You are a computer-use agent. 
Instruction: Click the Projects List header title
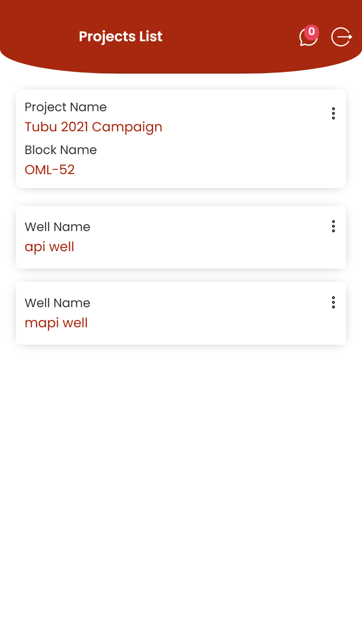[120, 36]
